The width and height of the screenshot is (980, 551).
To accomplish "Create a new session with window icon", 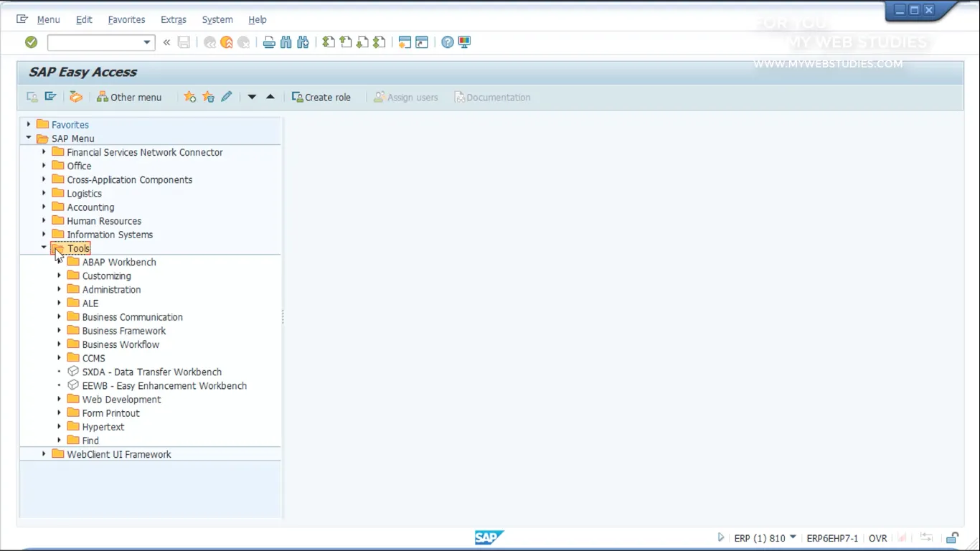I will [x=405, y=42].
